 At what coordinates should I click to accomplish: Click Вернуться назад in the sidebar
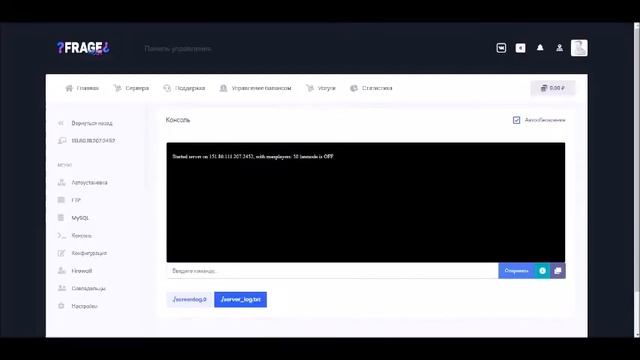tap(85, 123)
